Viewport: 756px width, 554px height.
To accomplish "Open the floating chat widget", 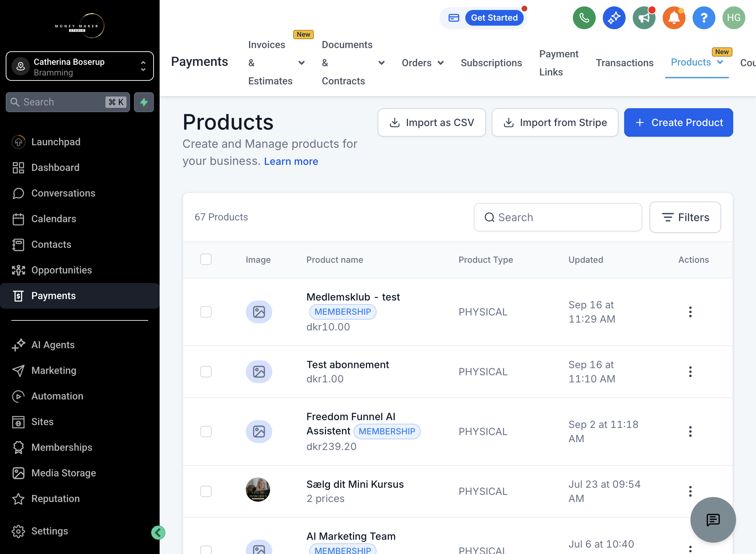I will pos(713,520).
